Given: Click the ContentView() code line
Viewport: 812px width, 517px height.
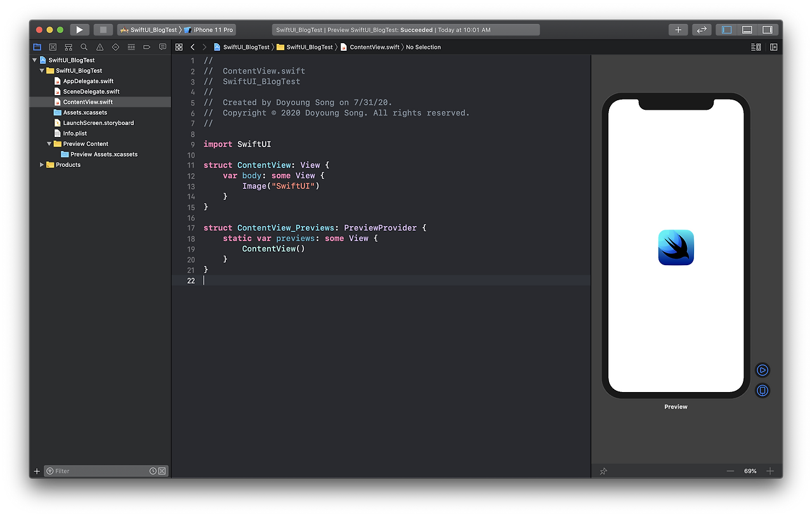Looking at the screenshot, I should 273,249.
